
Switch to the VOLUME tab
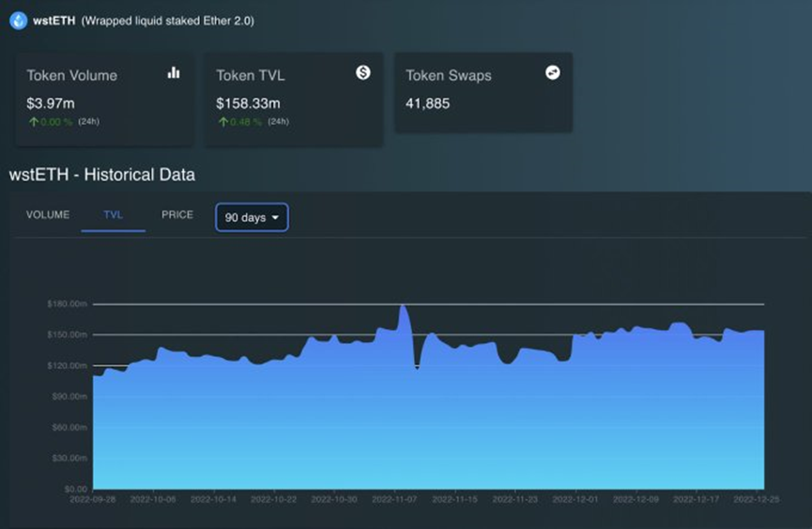pos(48,214)
